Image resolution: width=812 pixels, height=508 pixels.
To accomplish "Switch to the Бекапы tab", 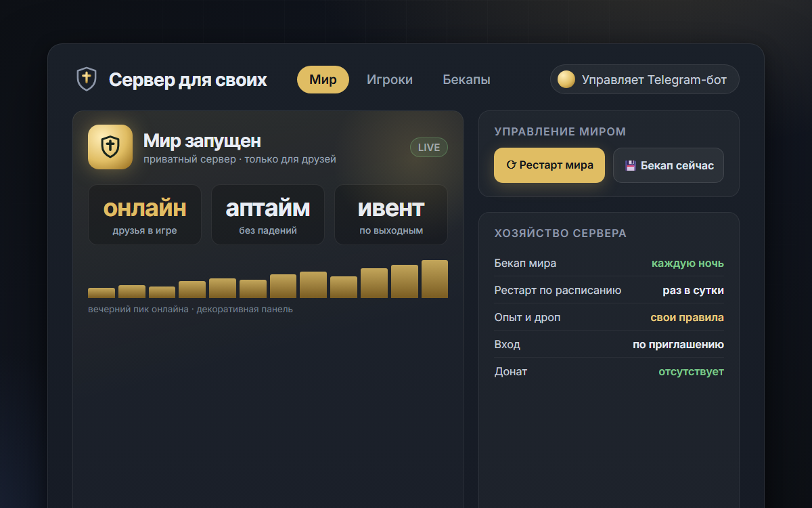I will pos(467,79).
